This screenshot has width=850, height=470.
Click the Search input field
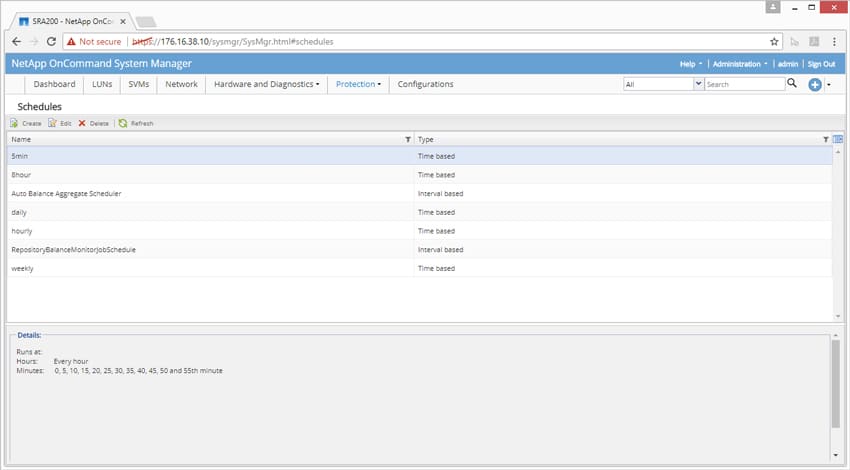[744, 84]
